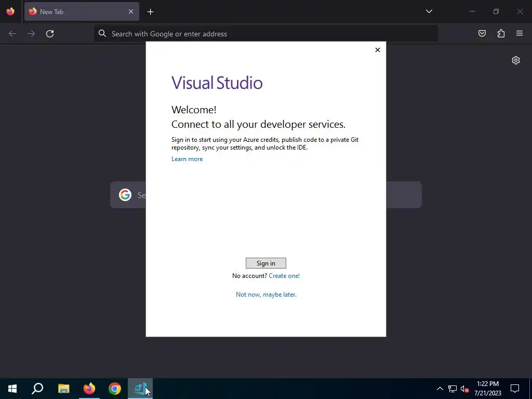Screen dimensions: 532x399
Task: Click the Firefox forward arrow
Action: (x=31, y=34)
